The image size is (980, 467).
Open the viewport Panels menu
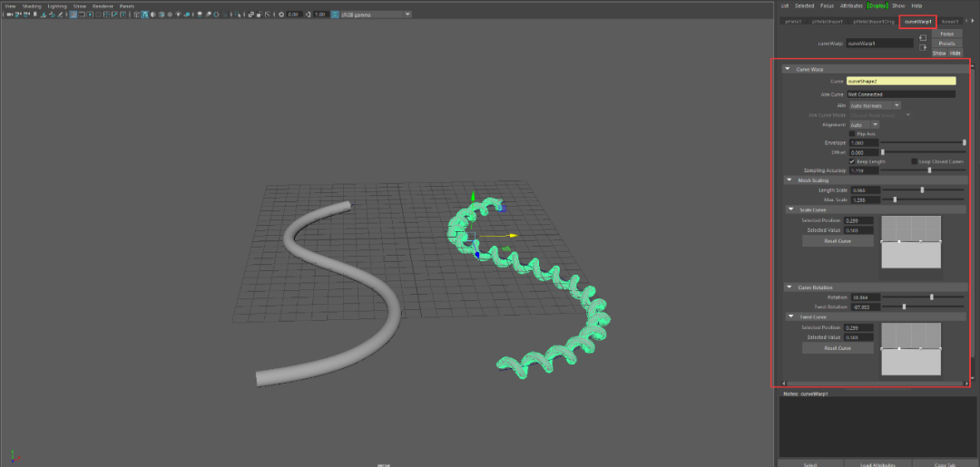coord(127,5)
